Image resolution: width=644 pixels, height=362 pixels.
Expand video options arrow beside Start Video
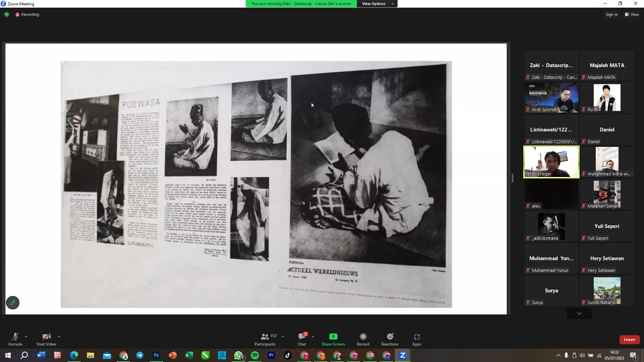point(59,336)
